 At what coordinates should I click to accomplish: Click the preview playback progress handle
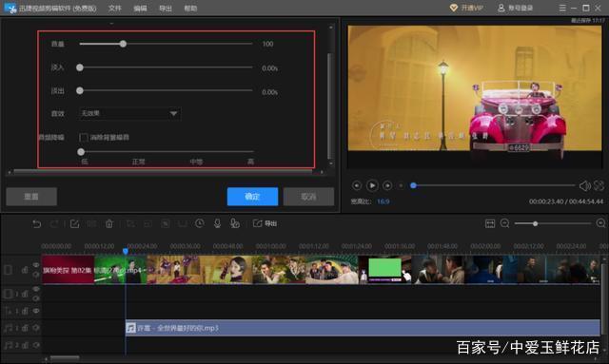click(x=413, y=185)
